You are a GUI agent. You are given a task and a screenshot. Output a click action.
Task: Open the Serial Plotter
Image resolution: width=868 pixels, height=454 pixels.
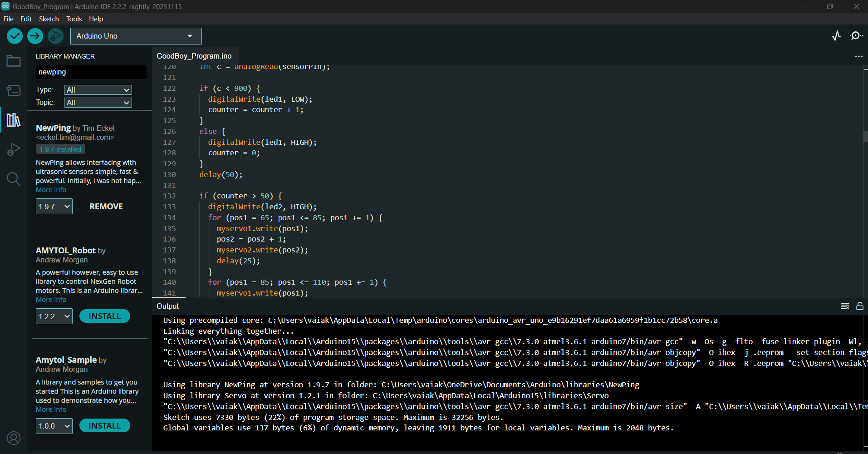coord(836,35)
